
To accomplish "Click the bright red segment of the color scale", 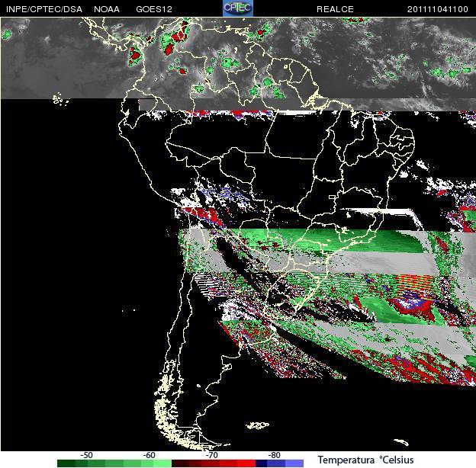I will click(x=246, y=463).
